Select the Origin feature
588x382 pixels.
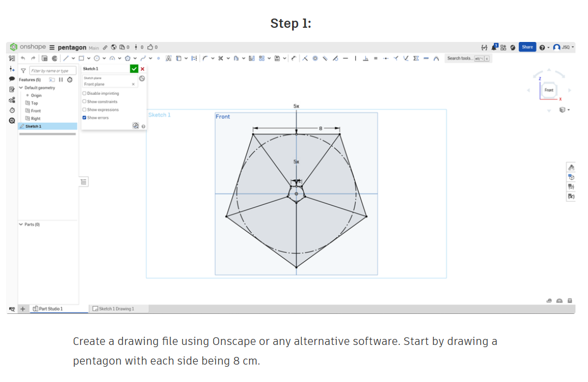click(36, 95)
